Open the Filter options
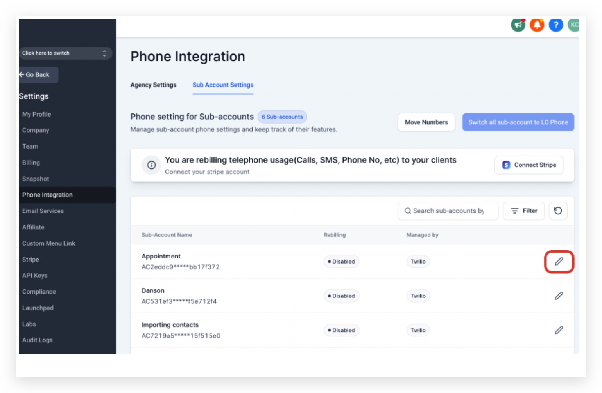 tap(524, 211)
